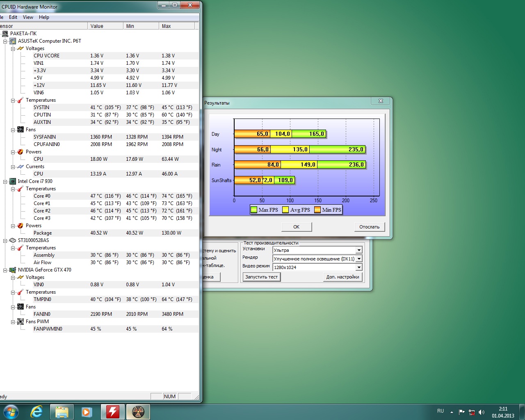
Task: Click the GPU Voltages icon
Action: pyautogui.click(x=21, y=277)
